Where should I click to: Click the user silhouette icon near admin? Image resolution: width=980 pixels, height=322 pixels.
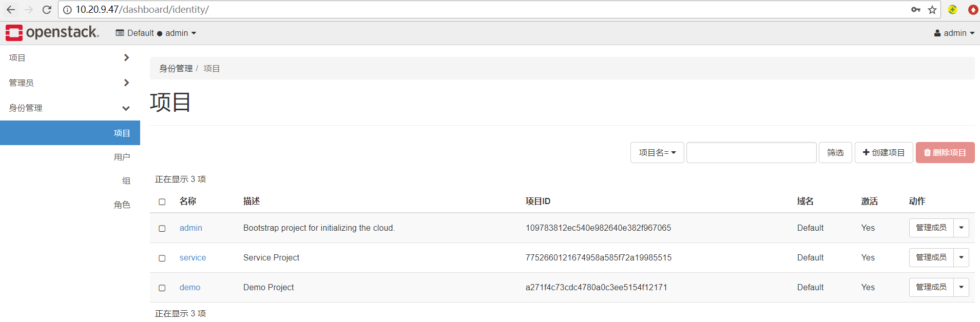(x=937, y=32)
